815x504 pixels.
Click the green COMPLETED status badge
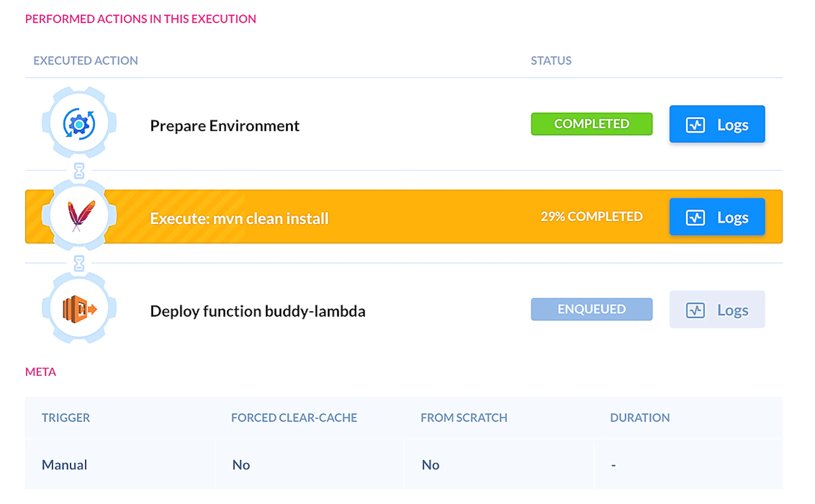(x=592, y=124)
